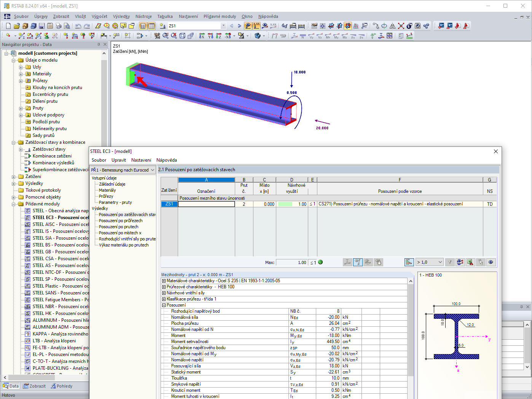Toggle show loads button in toolbar
532x399 pixels.
(x=248, y=26)
